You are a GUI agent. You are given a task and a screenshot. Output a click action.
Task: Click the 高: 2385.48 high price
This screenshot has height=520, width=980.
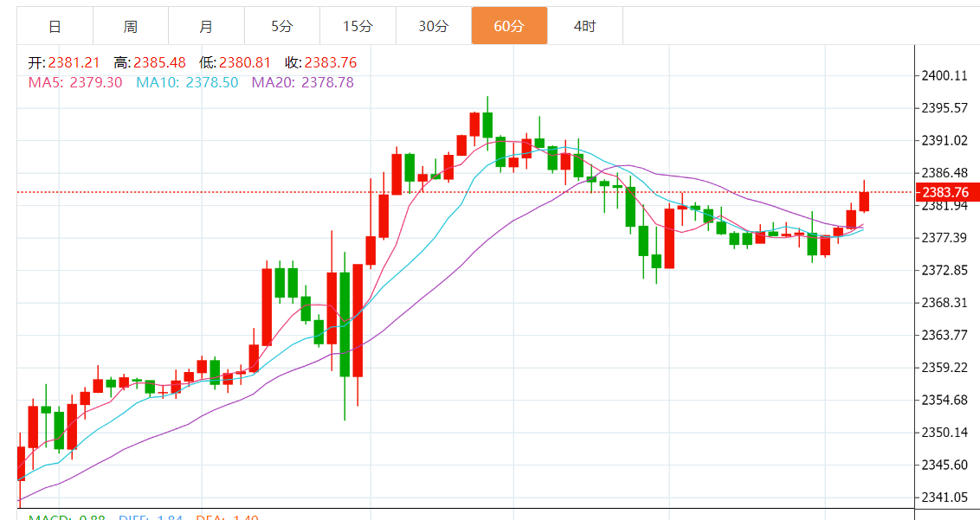click(x=150, y=62)
